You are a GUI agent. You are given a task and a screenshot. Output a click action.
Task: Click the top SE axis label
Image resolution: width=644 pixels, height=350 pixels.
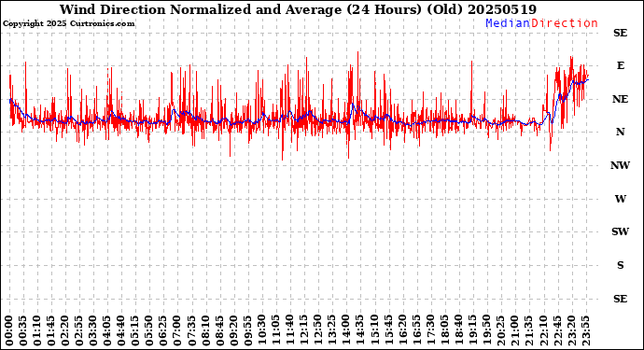click(x=620, y=33)
